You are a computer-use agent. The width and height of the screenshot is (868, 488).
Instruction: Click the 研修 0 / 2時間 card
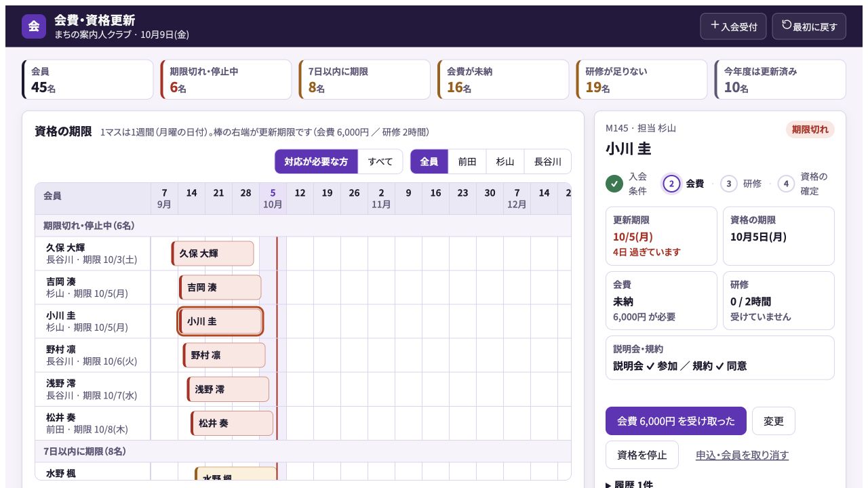[x=778, y=301]
